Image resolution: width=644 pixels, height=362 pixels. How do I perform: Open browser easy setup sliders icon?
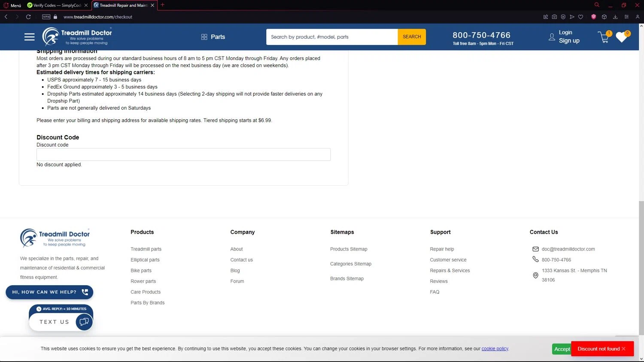(x=626, y=17)
